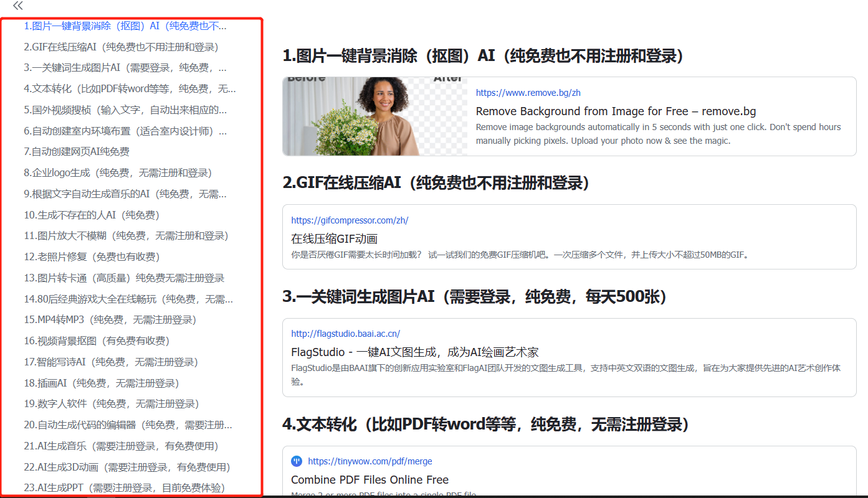Select outline item 8 企业logo生成
Viewport: 868px width, 498px height.
[x=118, y=172]
